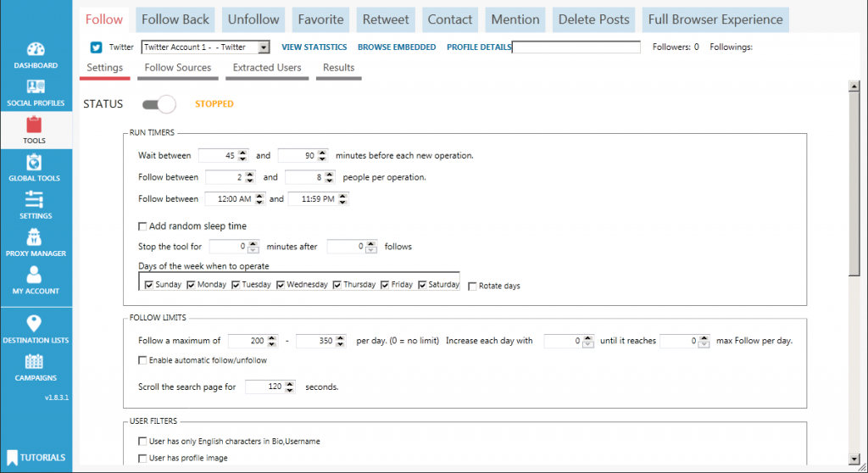
Task: Enable Rotate days checkbox
Action: point(472,287)
